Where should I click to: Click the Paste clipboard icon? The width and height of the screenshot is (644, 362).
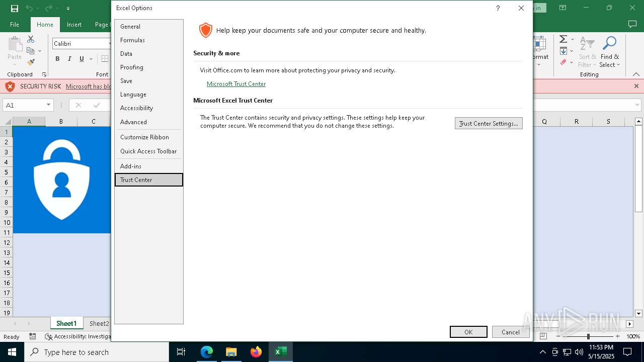(15, 44)
